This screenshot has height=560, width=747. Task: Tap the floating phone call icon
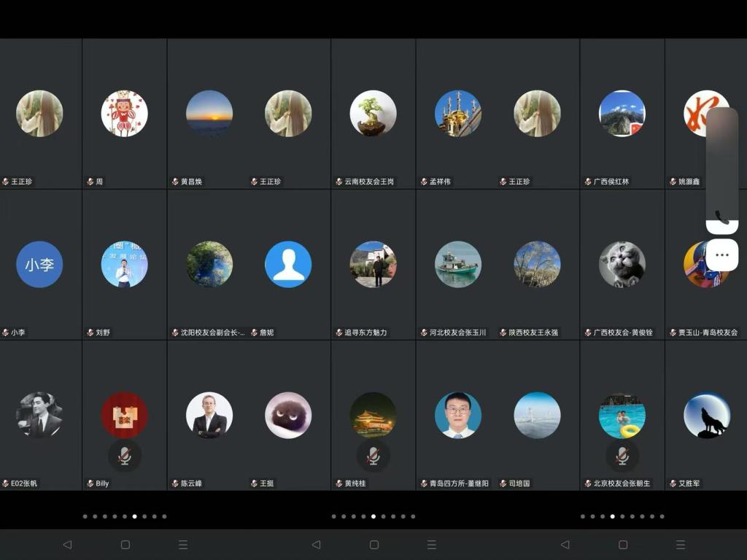[721, 217]
